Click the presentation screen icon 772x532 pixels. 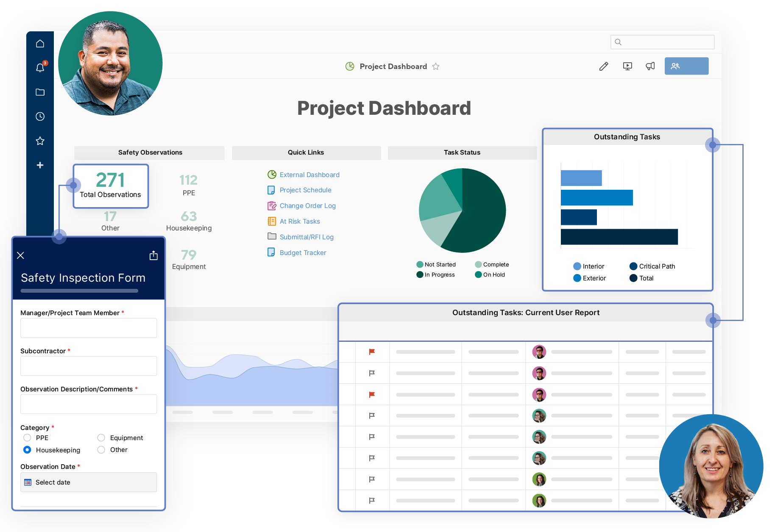627,66
